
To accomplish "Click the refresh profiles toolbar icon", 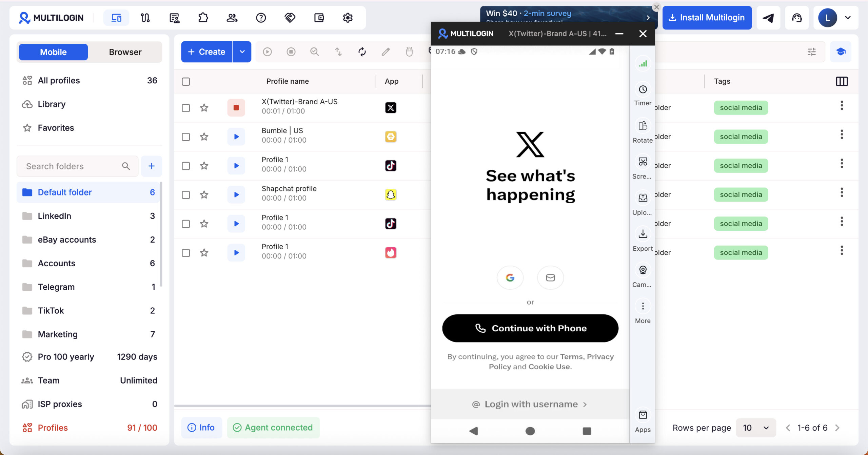I will pyautogui.click(x=362, y=52).
